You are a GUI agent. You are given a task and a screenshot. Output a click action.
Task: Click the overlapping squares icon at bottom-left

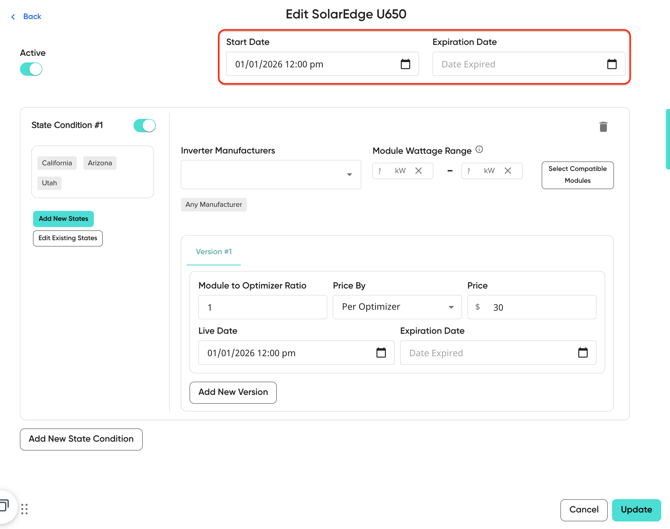[4, 506]
